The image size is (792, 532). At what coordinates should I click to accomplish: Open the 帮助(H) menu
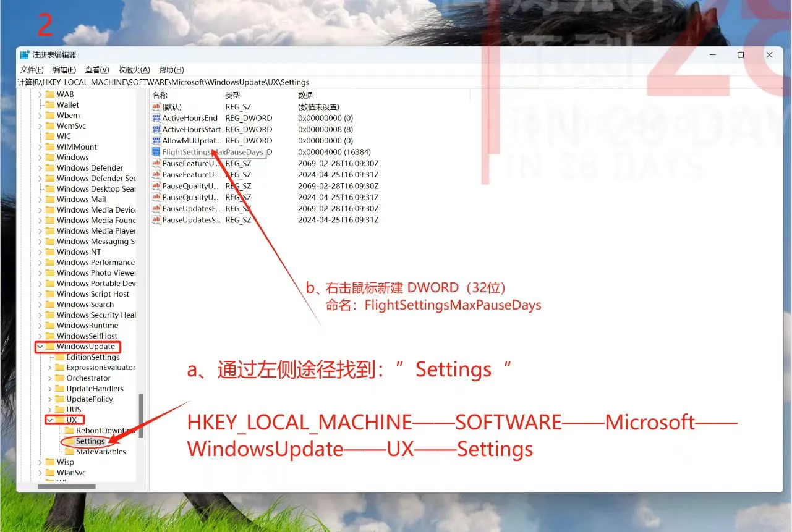[x=171, y=70]
